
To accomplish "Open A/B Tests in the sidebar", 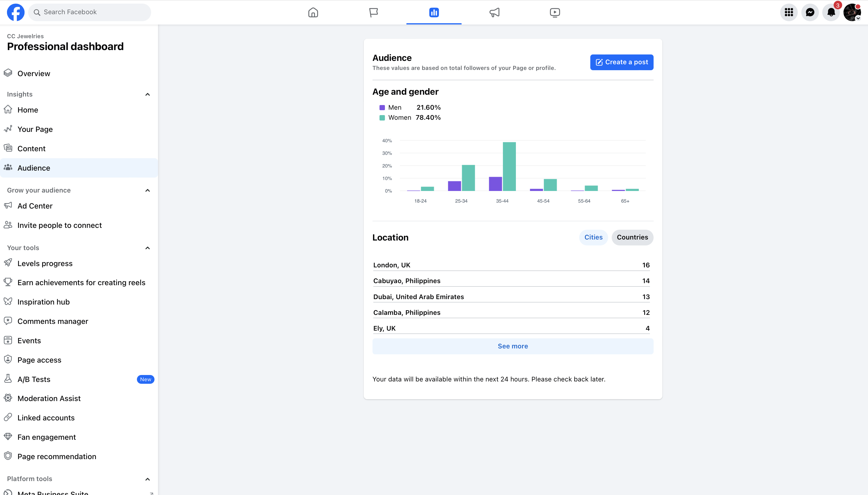I will 34,379.
